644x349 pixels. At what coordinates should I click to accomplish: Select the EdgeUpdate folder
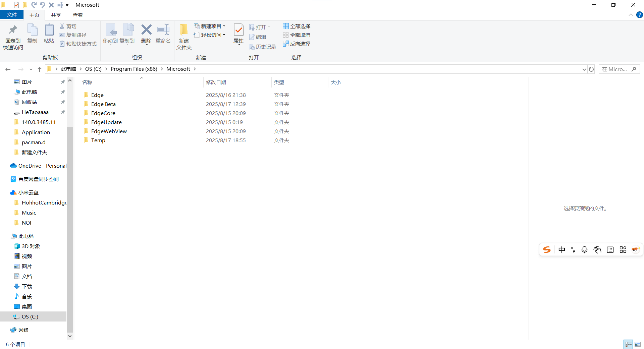[106, 122]
